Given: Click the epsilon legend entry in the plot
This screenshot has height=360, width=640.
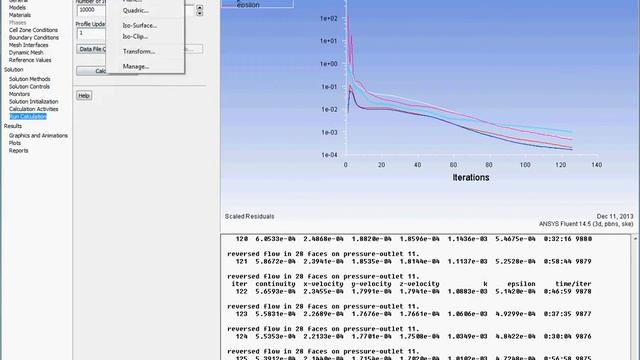Looking at the screenshot, I should click(248, 5).
